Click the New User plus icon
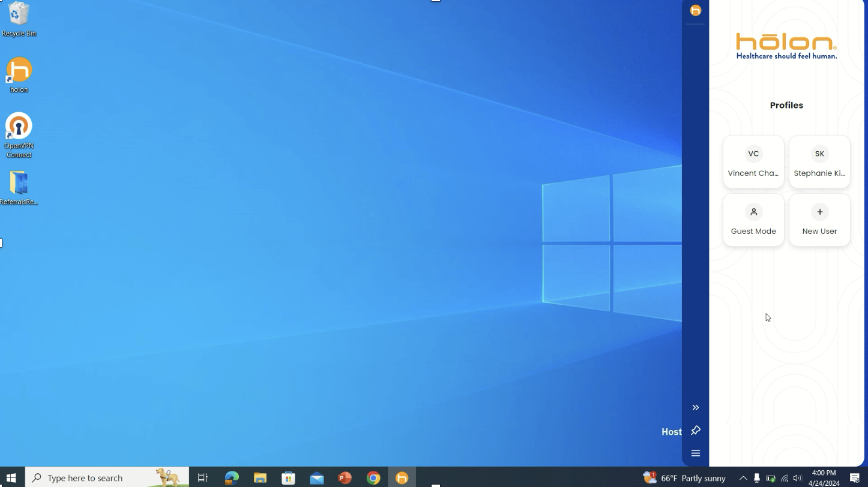Image resolution: width=868 pixels, height=487 pixels. 819,212
